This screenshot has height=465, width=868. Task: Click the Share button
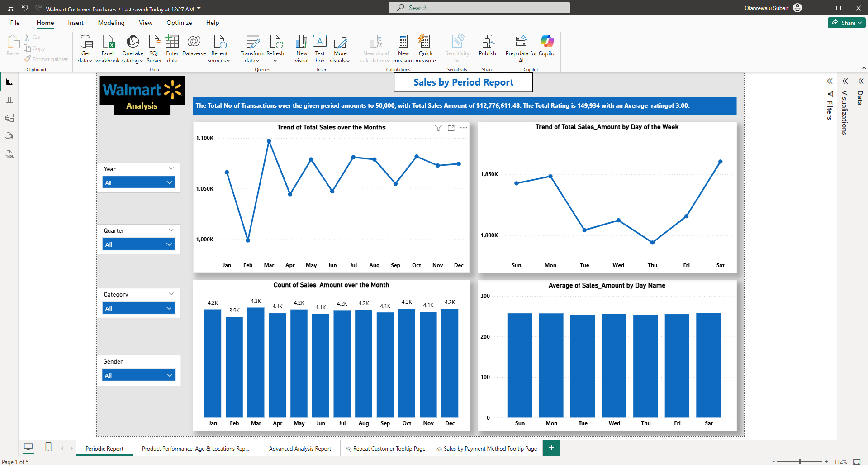(846, 23)
